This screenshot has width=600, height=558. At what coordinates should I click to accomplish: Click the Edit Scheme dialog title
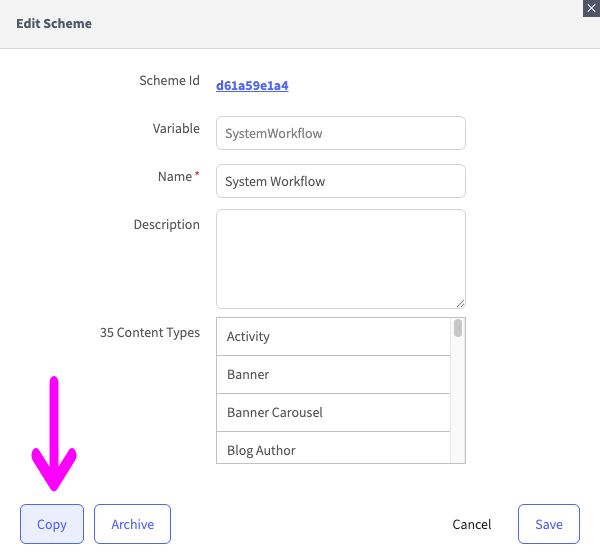click(x=54, y=23)
